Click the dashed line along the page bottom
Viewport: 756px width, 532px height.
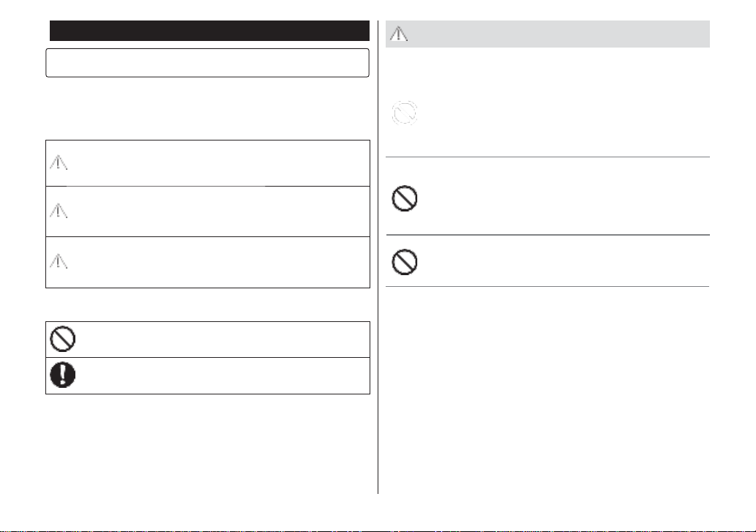click(378, 530)
